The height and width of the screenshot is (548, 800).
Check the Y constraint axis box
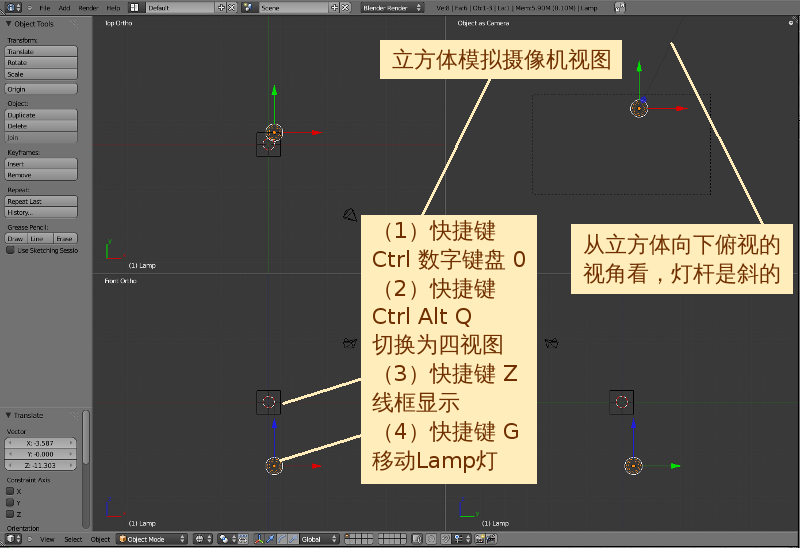tap(10, 503)
